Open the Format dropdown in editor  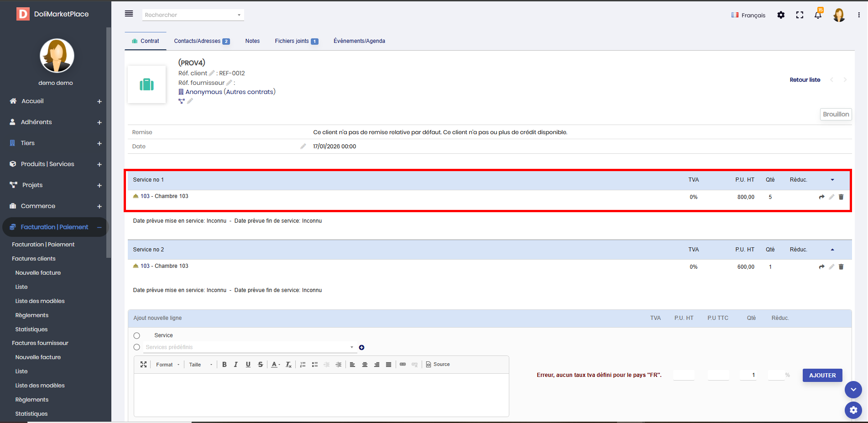click(x=168, y=365)
